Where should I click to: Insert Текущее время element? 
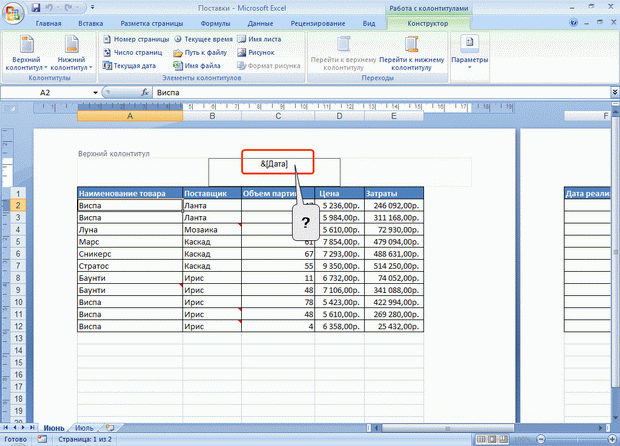(203, 39)
